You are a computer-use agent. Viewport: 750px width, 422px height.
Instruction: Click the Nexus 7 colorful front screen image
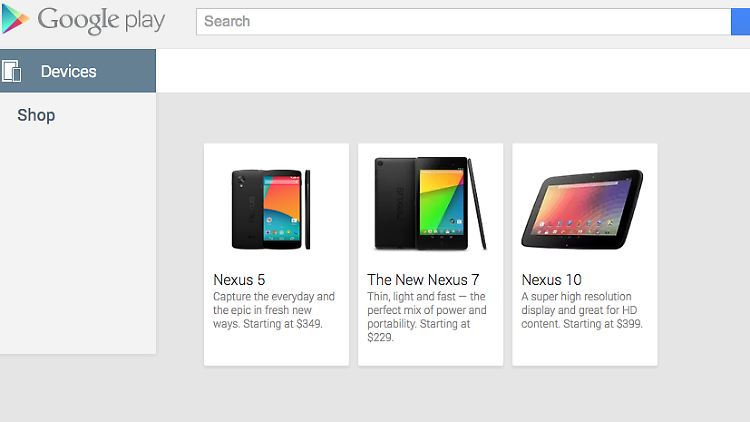point(441,202)
